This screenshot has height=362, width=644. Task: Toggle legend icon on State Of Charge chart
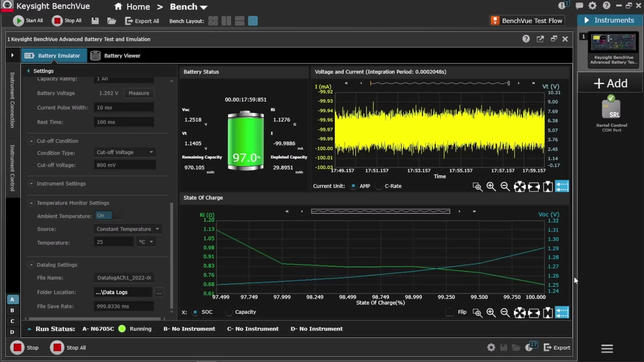tap(562, 312)
